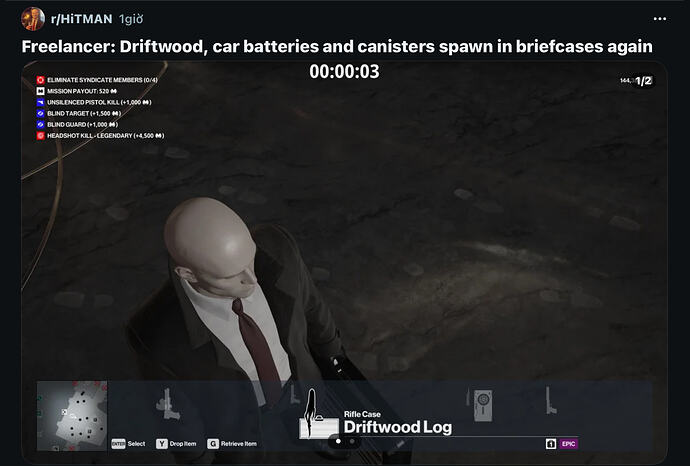This screenshot has height=466, width=690.
Task: Click the minimap in the game HUD
Action: 72,416
